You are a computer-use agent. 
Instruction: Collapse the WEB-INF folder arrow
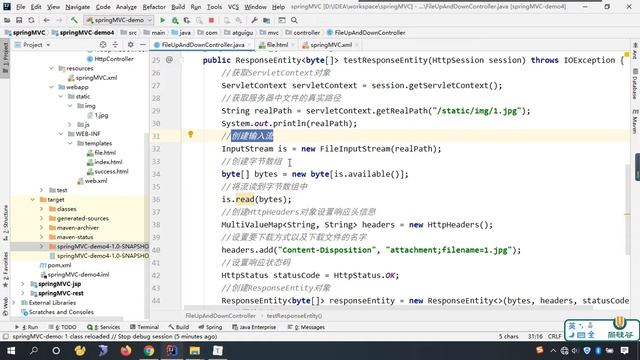61,134
